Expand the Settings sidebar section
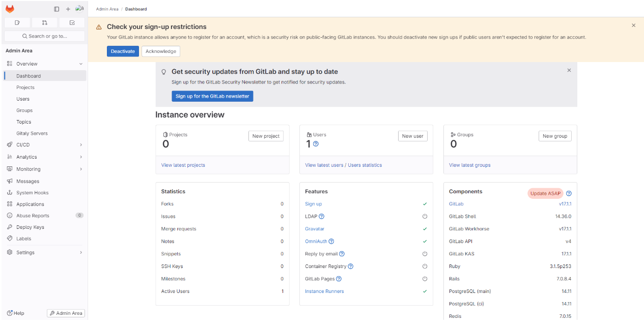Image resolution: width=644 pixels, height=325 pixels. pyautogui.click(x=81, y=252)
